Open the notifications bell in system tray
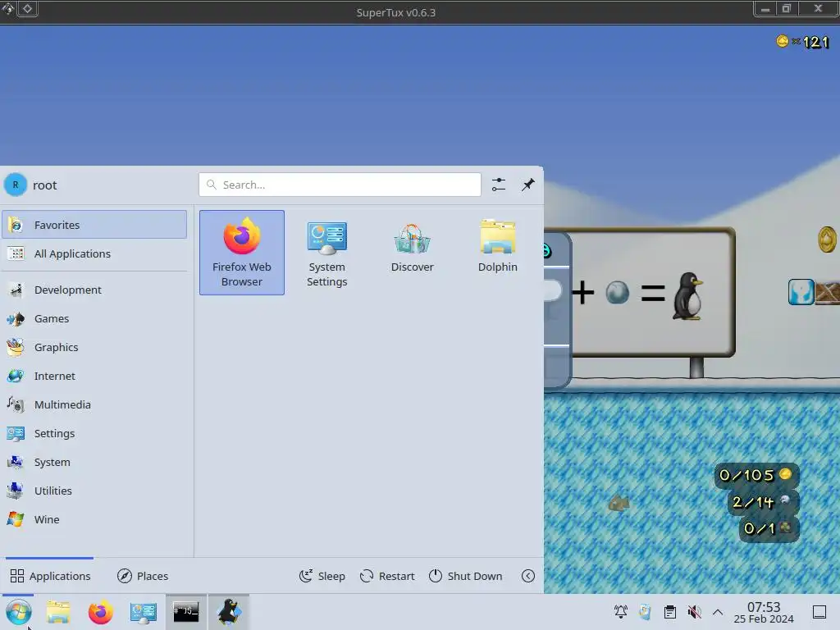This screenshot has width=840, height=630. [x=621, y=612]
